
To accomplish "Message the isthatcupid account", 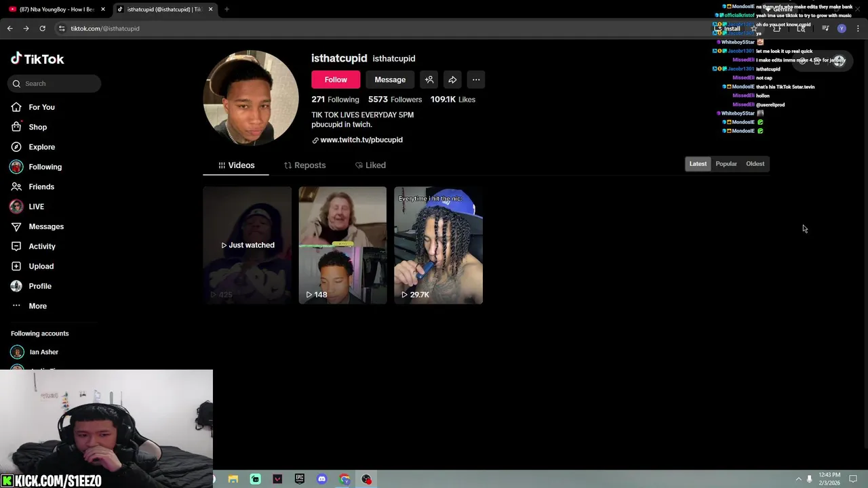I will (x=390, y=79).
